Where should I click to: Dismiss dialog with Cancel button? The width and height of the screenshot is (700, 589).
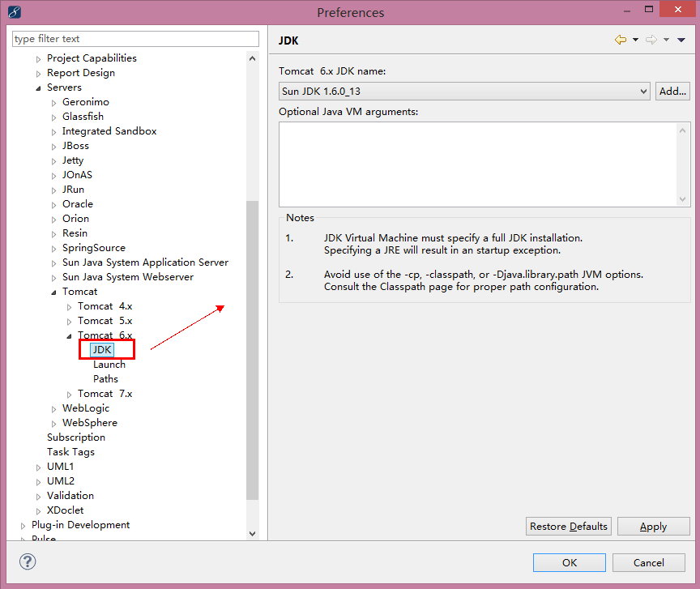click(x=648, y=562)
